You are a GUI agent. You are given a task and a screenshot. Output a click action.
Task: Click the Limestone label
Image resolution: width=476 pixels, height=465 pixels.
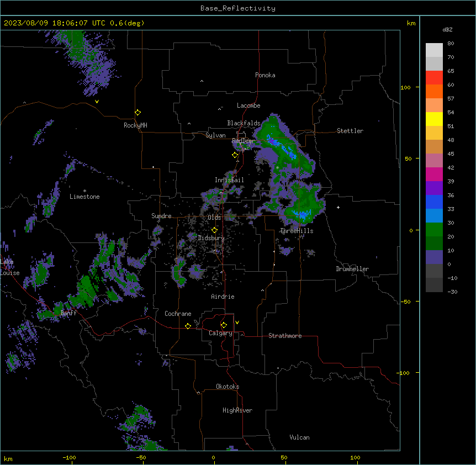point(84,197)
